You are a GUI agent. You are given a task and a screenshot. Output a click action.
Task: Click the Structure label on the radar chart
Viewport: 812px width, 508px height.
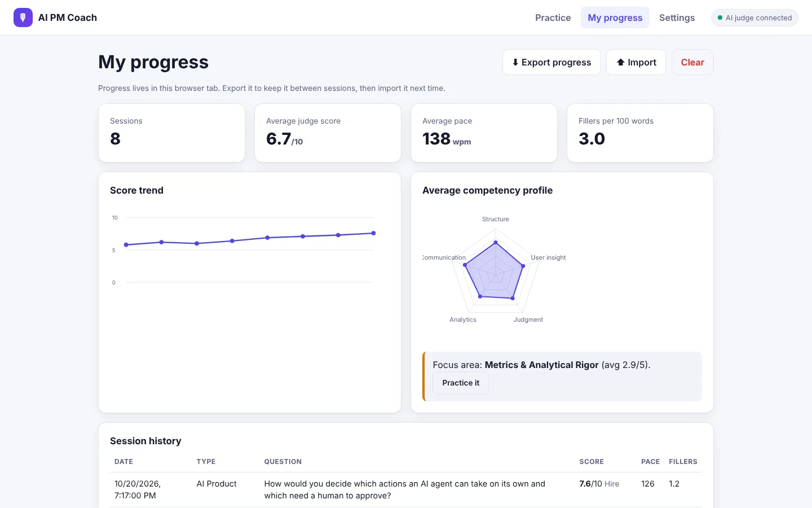(x=496, y=219)
